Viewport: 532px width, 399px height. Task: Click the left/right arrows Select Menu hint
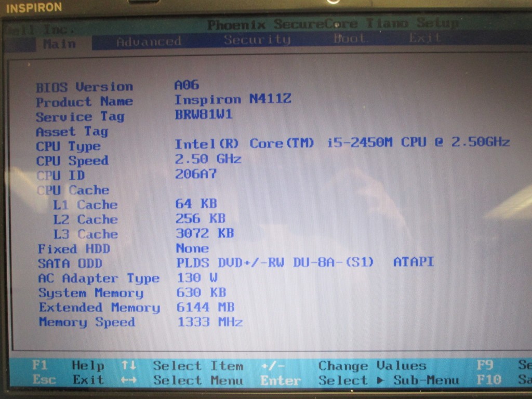click(182, 380)
